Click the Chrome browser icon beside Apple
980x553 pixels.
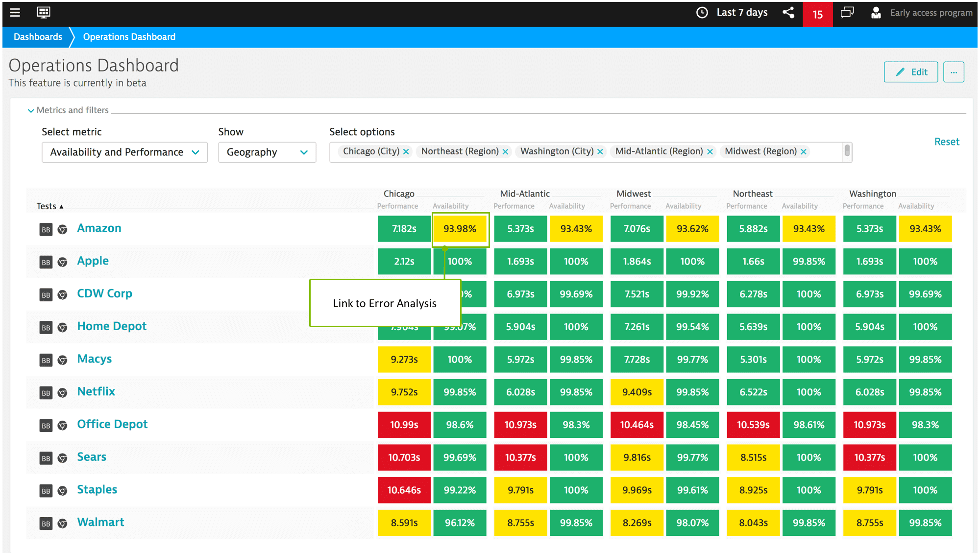click(62, 263)
